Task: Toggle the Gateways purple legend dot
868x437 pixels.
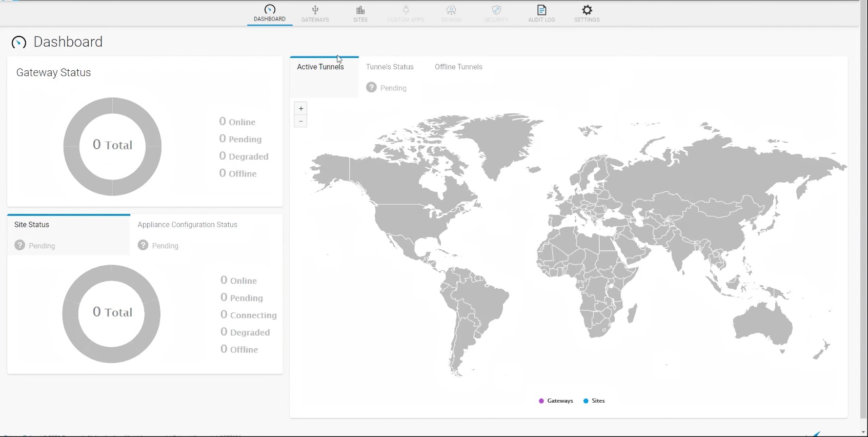Action: coord(541,401)
